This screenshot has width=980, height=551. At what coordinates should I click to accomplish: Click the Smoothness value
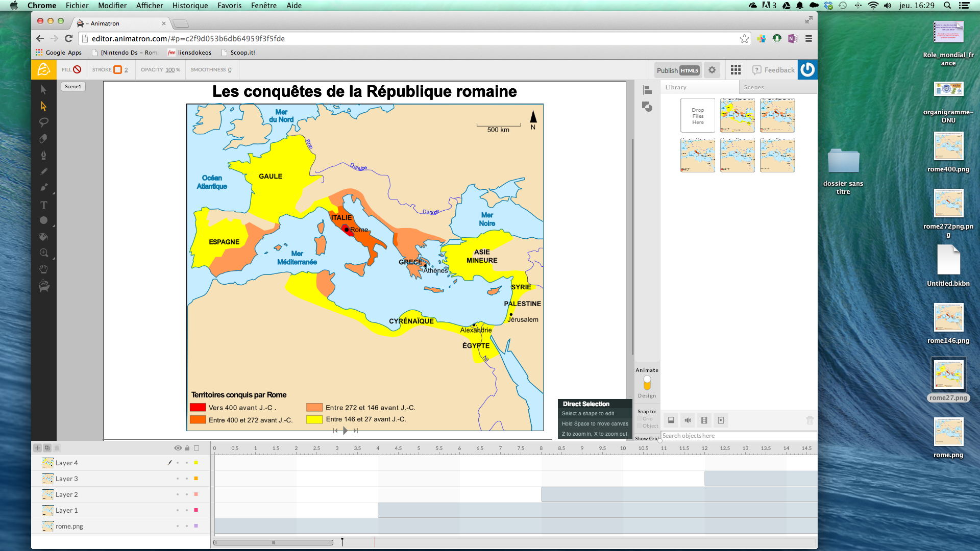pos(230,70)
